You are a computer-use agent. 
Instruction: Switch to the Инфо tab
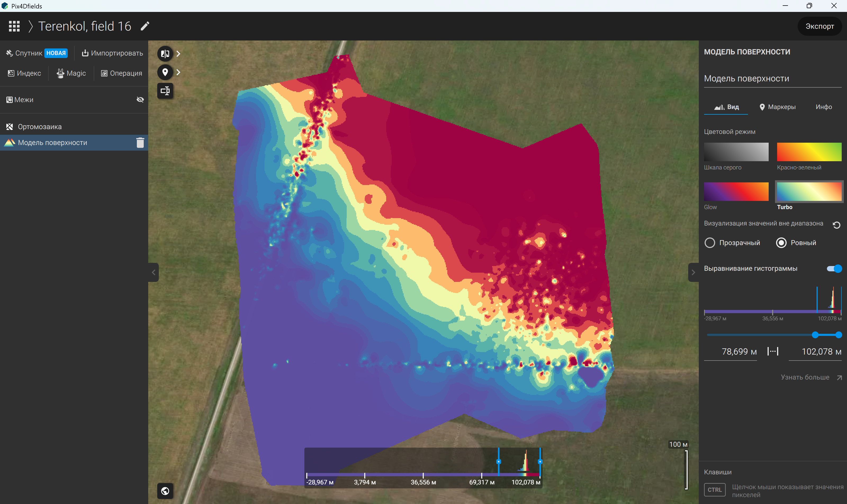pyautogui.click(x=824, y=107)
